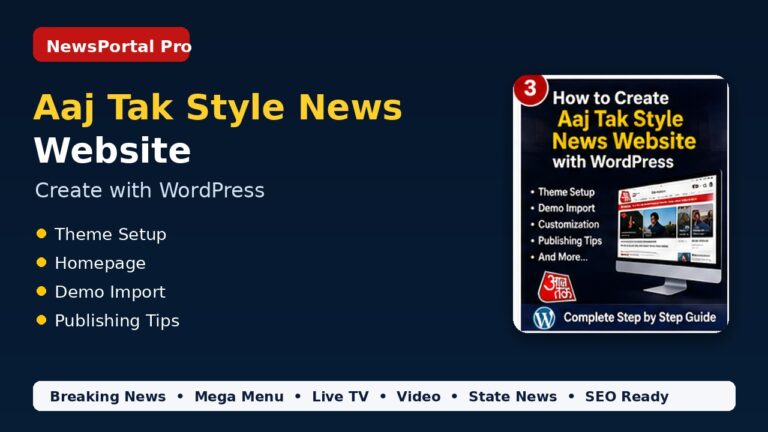Click "Customization" bullet in the thumbnail
The height and width of the screenshot is (432, 768).
568,224
